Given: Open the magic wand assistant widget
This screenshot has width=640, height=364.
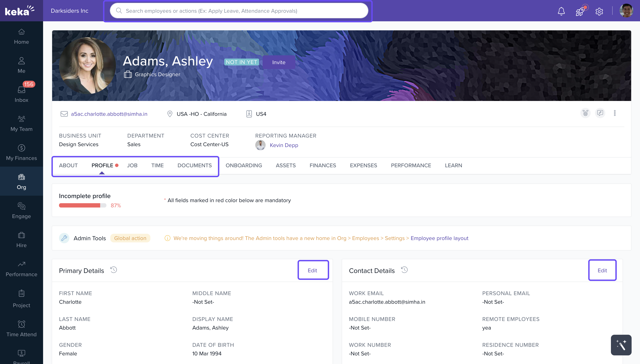Looking at the screenshot, I should pyautogui.click(x=621, y=345).
